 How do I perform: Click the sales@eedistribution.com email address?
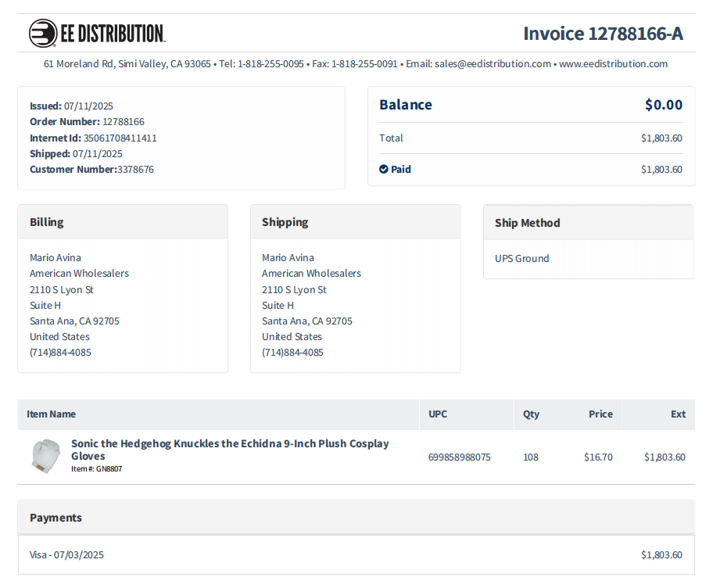point(493,64)
